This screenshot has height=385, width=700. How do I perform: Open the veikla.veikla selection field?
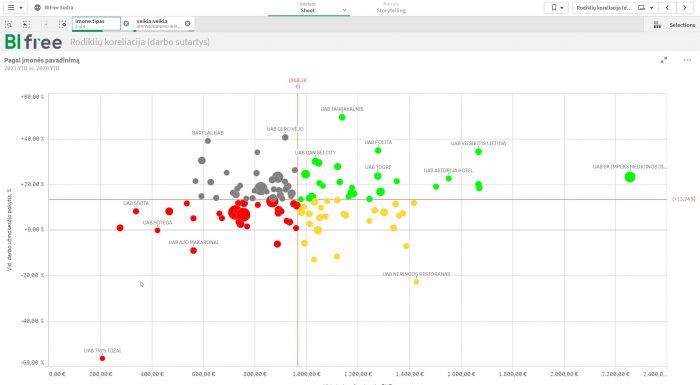tap(158, 24)
